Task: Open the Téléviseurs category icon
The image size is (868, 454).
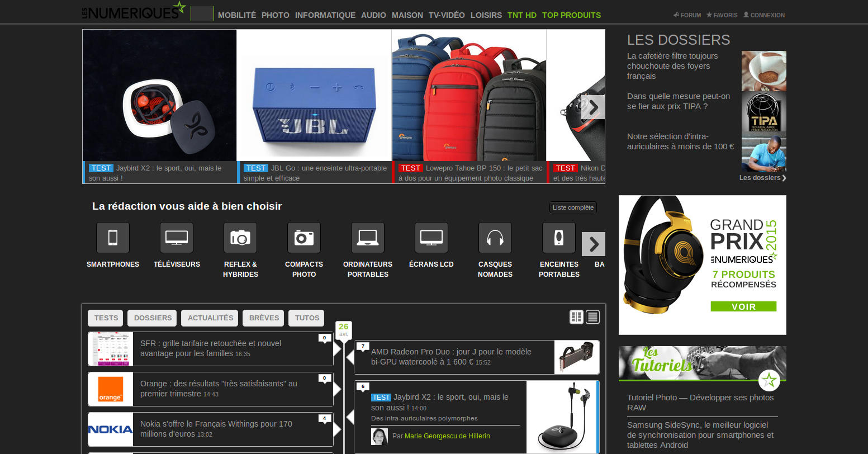Action: (x=177, y=238)
